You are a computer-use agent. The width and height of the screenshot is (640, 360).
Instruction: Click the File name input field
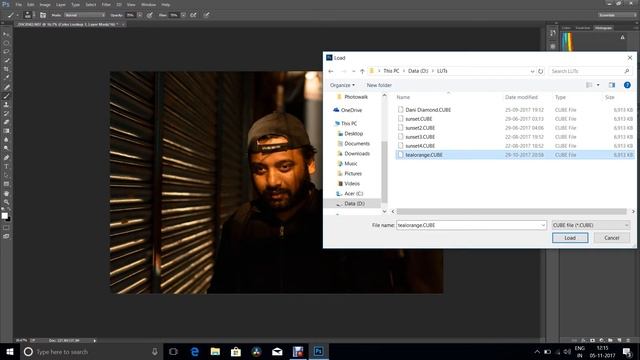(471, 225)
